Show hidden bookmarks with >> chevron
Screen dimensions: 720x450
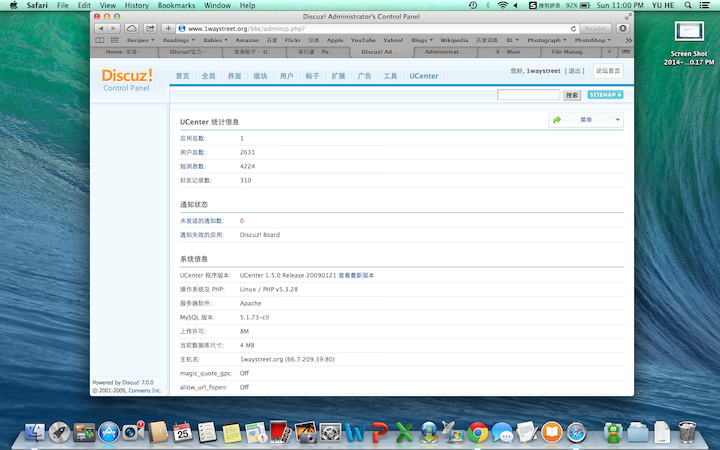[628, 40]
